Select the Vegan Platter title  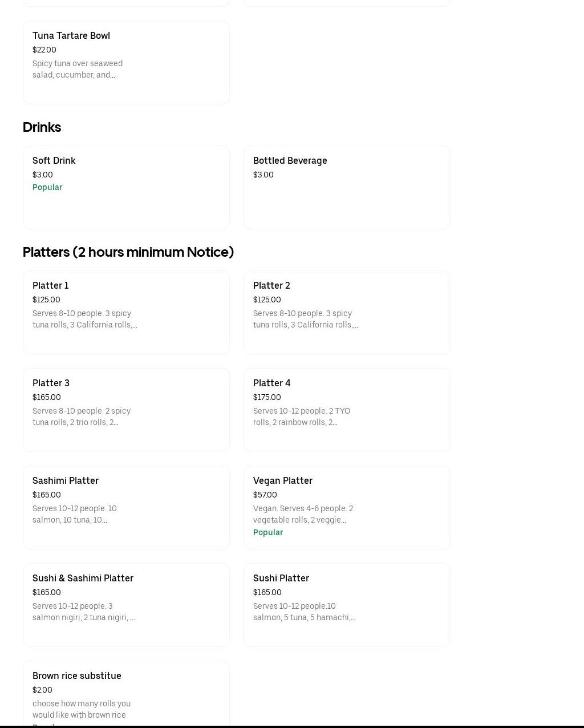click(282, 480)
